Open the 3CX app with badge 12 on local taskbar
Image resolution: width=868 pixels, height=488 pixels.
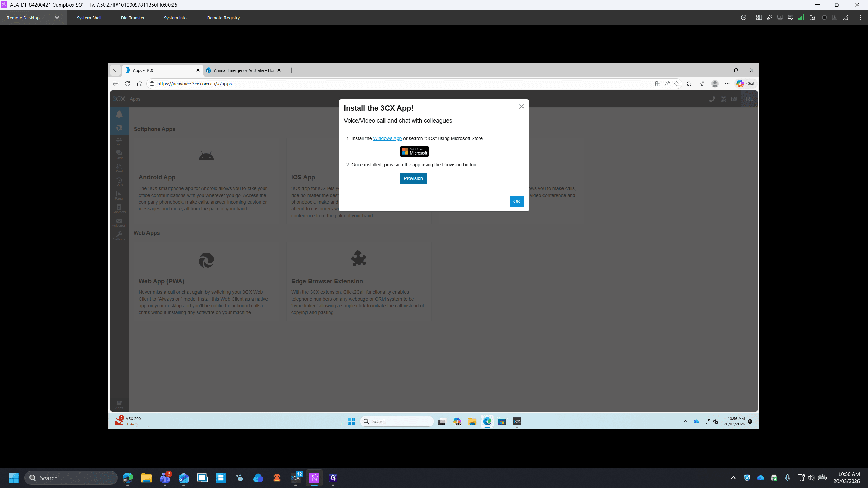point(296,478)
